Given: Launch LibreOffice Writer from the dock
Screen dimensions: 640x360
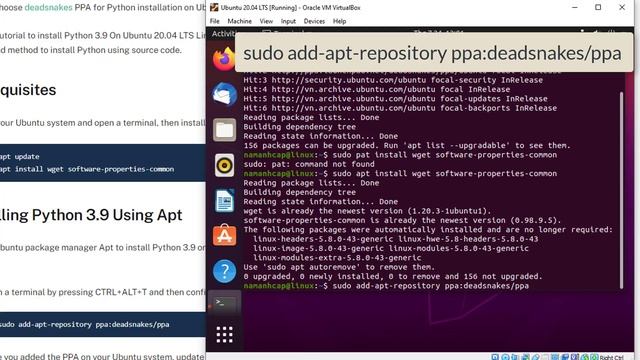Looking at the screenshot, I should coord(224,201).
